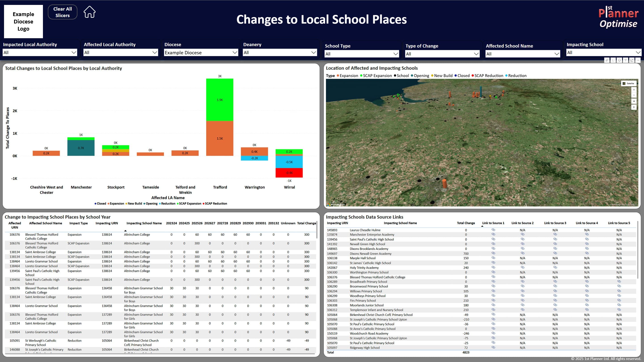Open the visual filters icon
Screen dimensions: 644x362
click(x=625, y=60)
